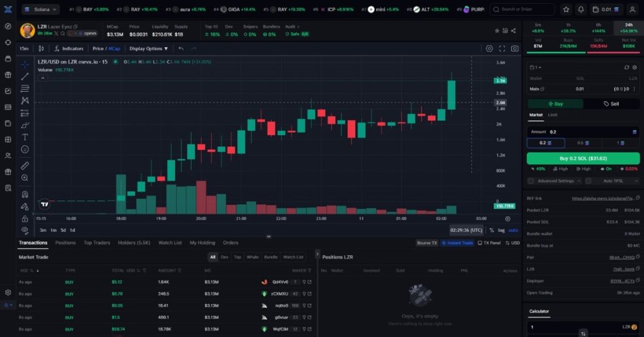Open the emoji sticker drawing tool
Screen dimensions: 644x337
click(25, 150)
